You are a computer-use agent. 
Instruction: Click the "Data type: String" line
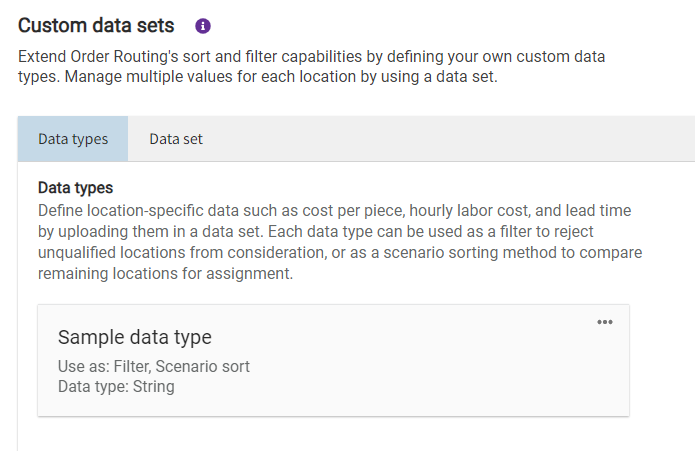pyautogui.click(x=116, y=386)
